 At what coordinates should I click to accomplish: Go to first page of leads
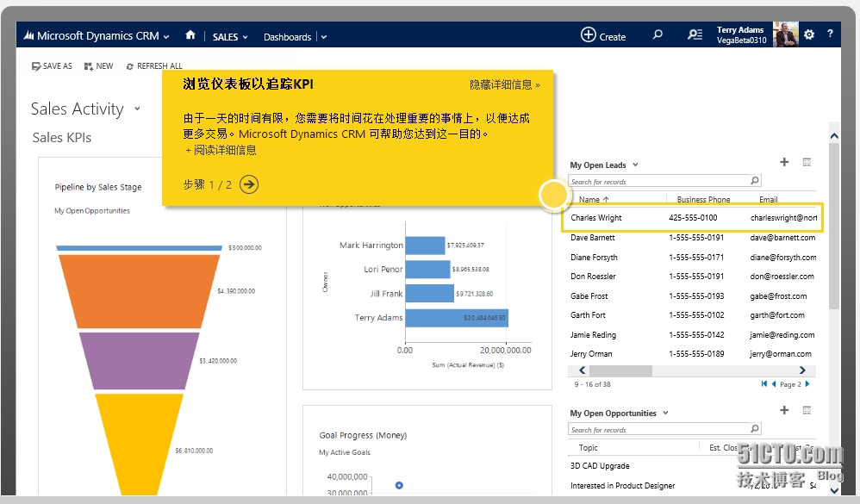(x=764, y=384)
